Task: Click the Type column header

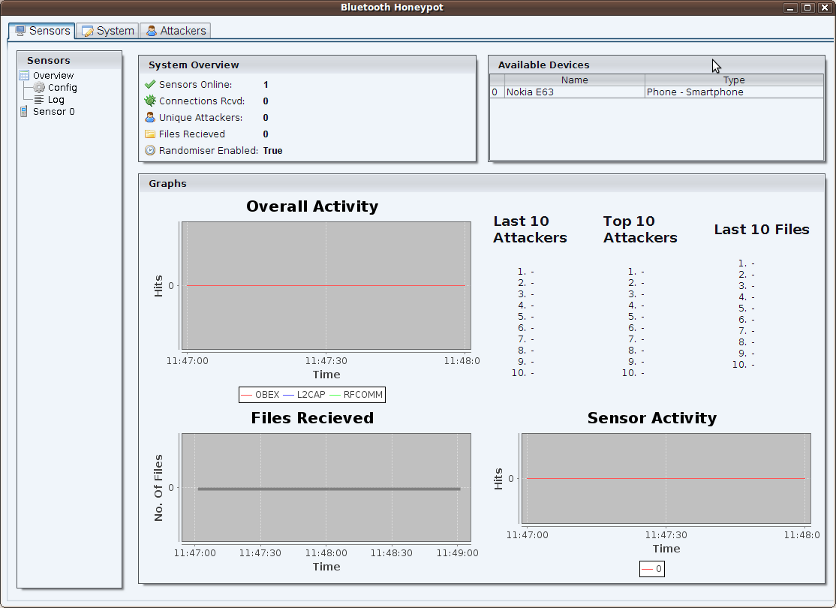Action: tap(733, 80)
